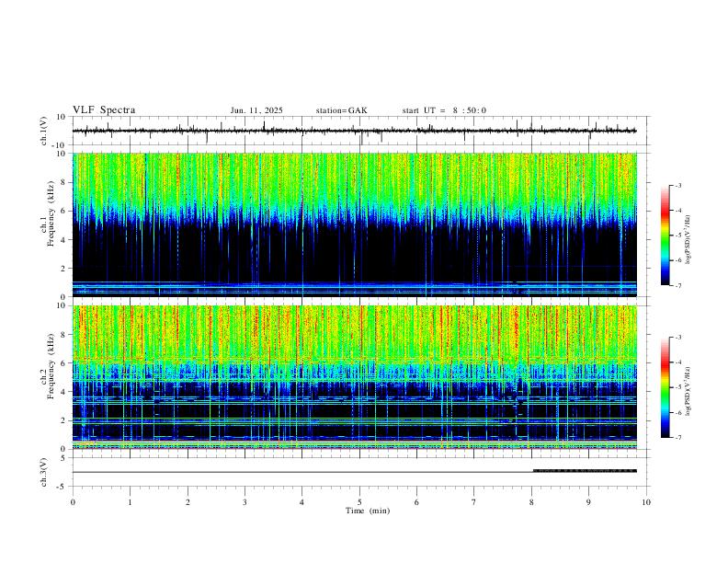Click the thick black ch.3 signal segment

pyautogui.click(x=585, y=471)
